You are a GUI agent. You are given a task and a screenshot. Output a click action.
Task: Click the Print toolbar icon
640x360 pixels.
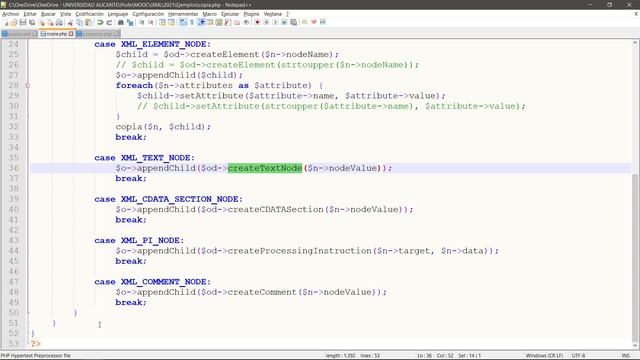pyautogui.click(x=59, y=22)
